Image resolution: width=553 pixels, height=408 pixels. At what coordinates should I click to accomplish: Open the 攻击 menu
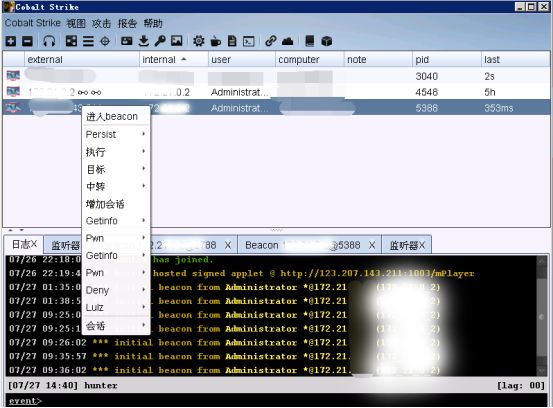tap(101, 23)
